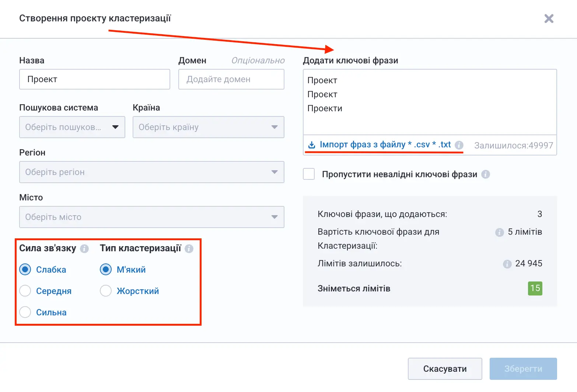Viewport: 577px width, 392px height.
Task: Click the info icon near 24 945
Action: pos(507,264)
